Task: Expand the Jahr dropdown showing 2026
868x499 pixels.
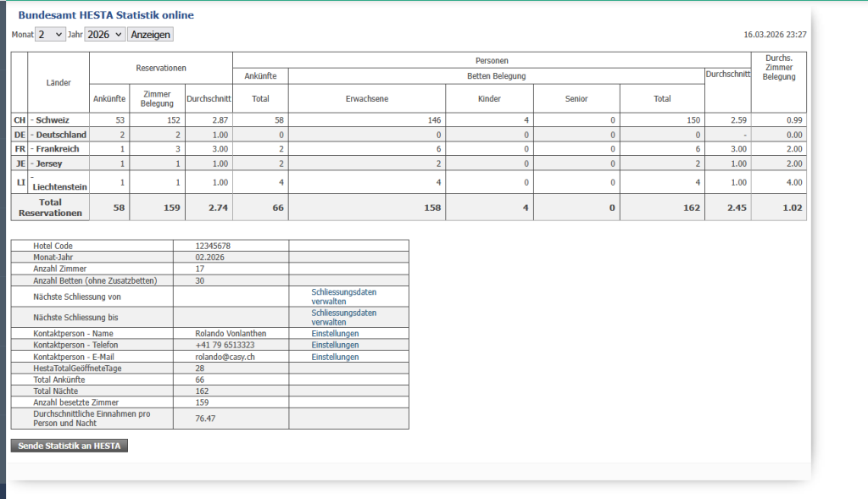Action: pos(104,35)
